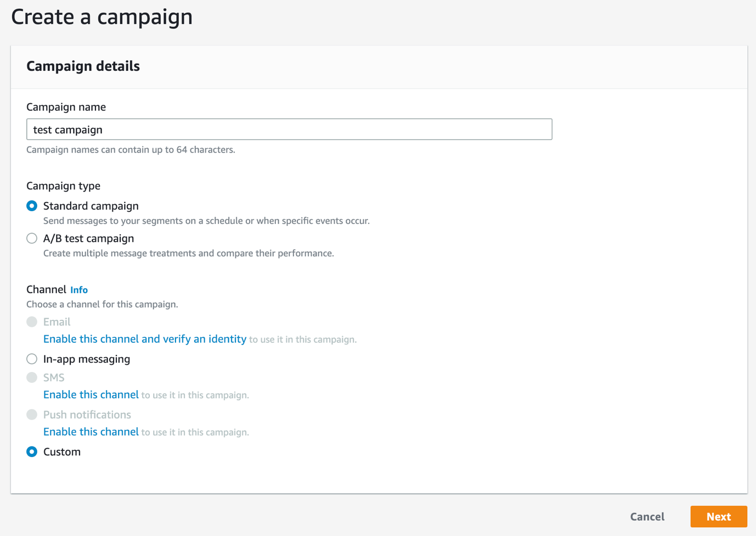Click 'Enable this channel and verify an identity'
Screen dimensions: 756x536
pyautogui.click(x=145, y=339)
